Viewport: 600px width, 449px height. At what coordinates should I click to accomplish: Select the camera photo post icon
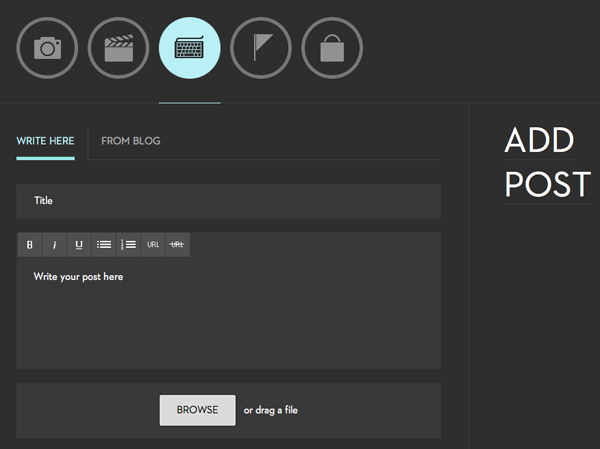point(47,48)
